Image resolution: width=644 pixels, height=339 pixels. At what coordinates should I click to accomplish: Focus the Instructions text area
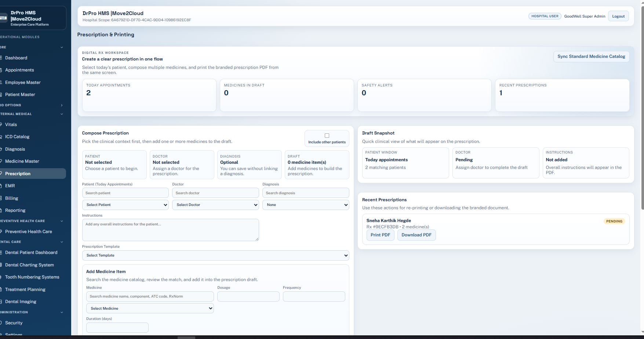[171, 230]
